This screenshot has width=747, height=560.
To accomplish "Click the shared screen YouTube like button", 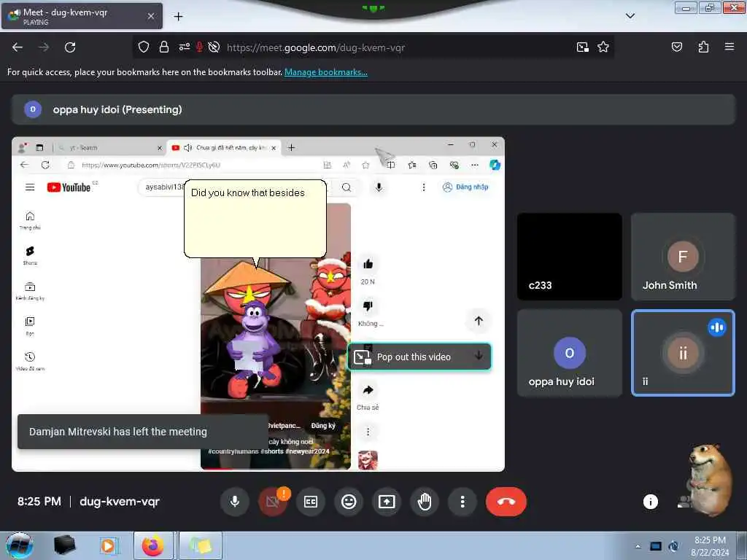I will (x=368, y=264).
